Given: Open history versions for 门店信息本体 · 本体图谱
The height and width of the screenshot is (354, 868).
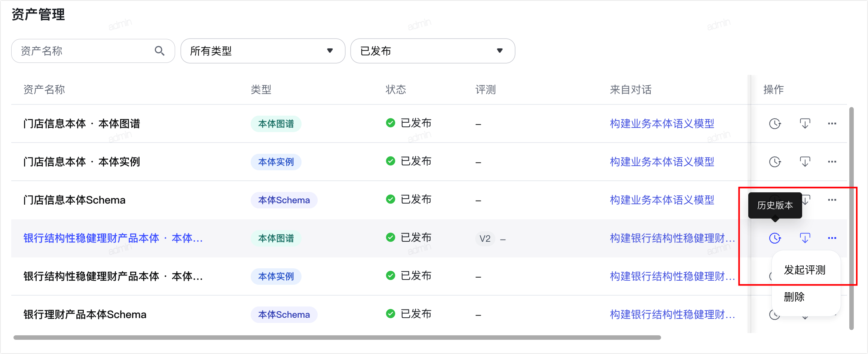Looking at the screenshot, I should (x=775, y=123).
